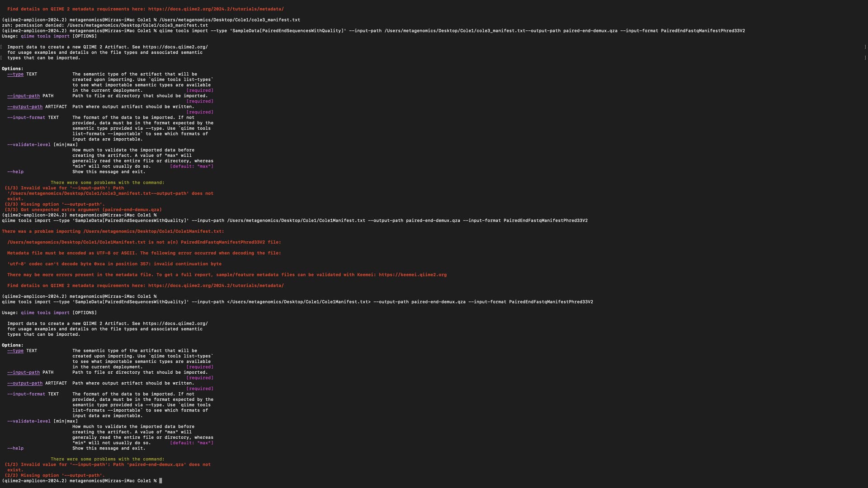Click the --help option in the first Options list

coord(15,172)
